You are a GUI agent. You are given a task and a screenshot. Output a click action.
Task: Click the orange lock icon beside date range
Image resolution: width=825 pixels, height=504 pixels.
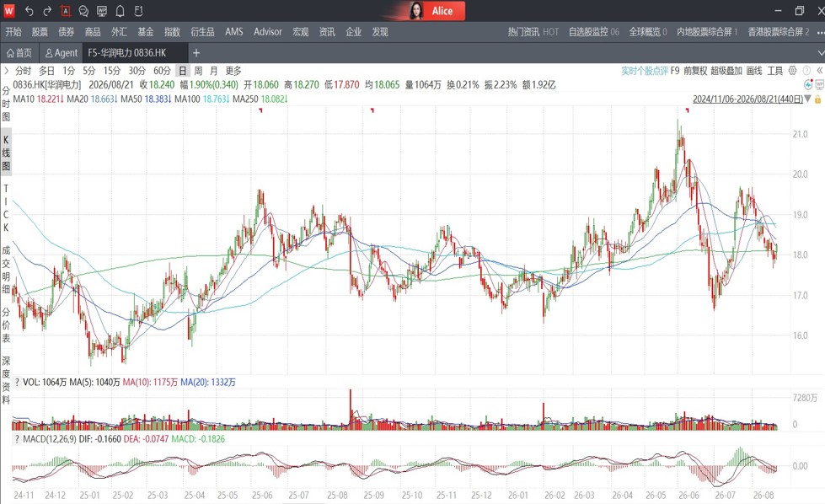tap(817, 99)
